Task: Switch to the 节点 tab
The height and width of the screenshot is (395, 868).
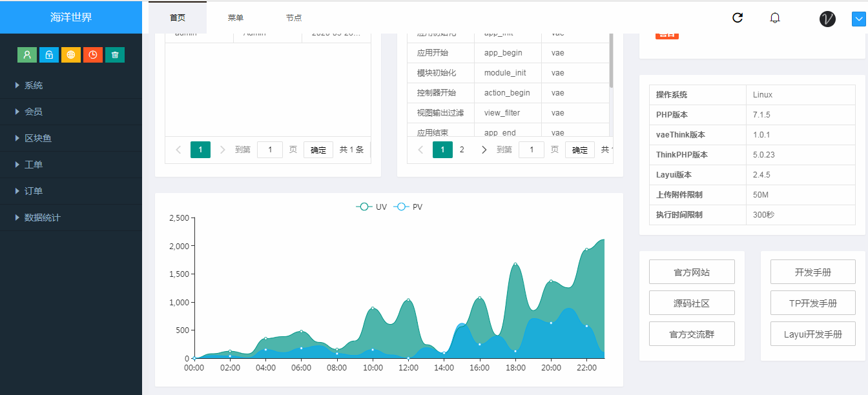Action: 294,18
